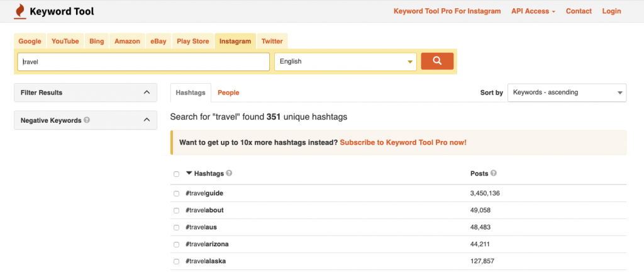Switch to the Twitter tab
This screenshot has height=272, width=644.
[272, 41]
